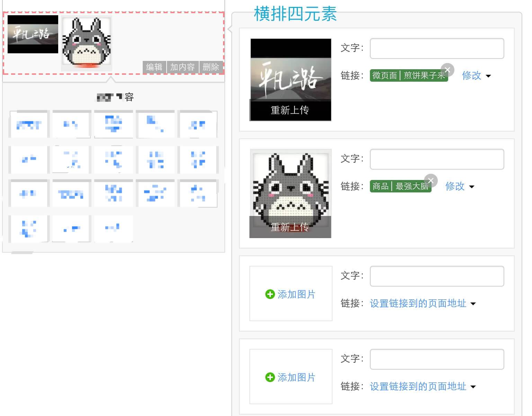Remove the 商品 最强大脑 link tag
The height and width of the screenshot is (416, 532).
click(431, 181)
